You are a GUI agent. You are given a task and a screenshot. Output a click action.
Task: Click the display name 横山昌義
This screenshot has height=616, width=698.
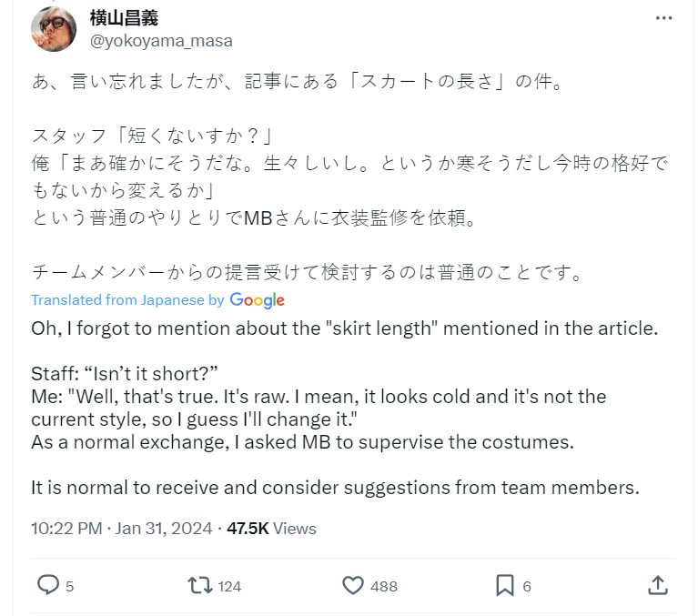click(x=124, y=18)
